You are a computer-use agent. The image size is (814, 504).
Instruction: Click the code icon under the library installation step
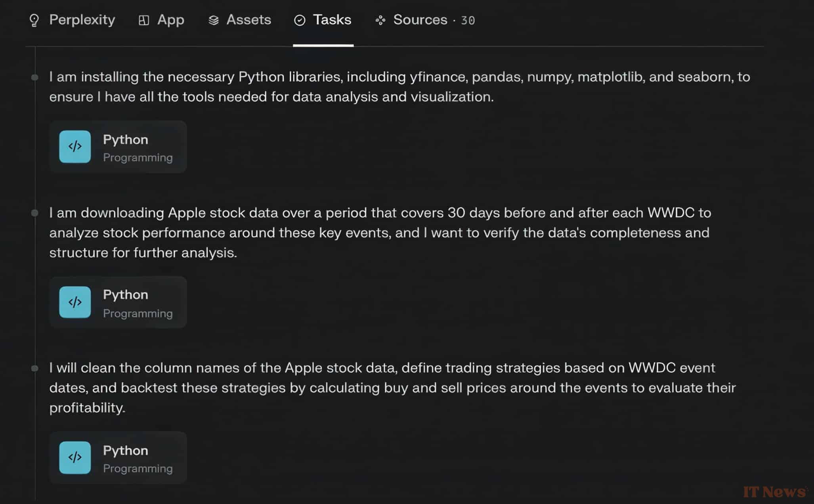75,147
